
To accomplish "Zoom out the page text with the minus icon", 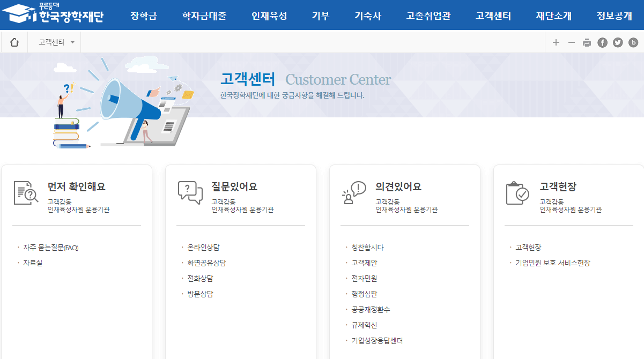I will (x=571, y=42).
